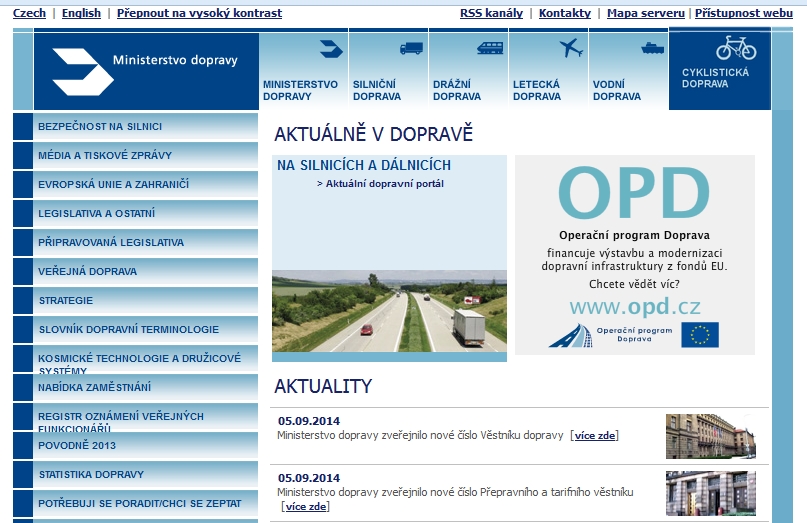The height and width of the screenshot is (523, 807).
Task: Click Aktuální dopravní portál link
Action: [x=384, y=184]
